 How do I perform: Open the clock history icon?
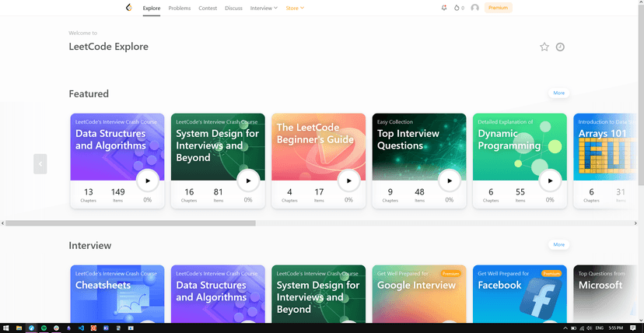tap(560, 47)
